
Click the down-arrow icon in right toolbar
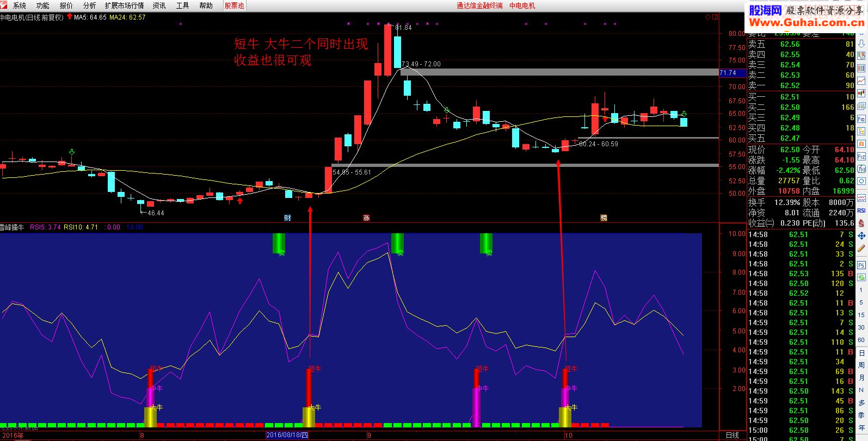pos(861,44)
